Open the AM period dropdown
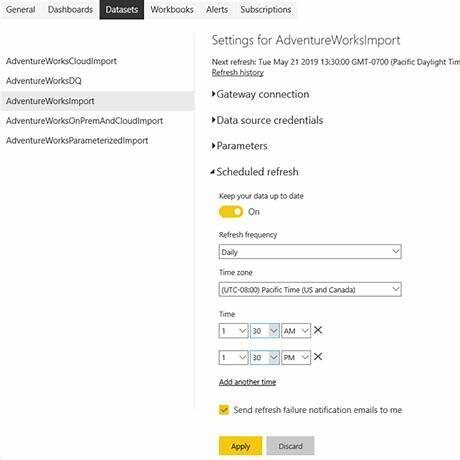 point(296,331)
